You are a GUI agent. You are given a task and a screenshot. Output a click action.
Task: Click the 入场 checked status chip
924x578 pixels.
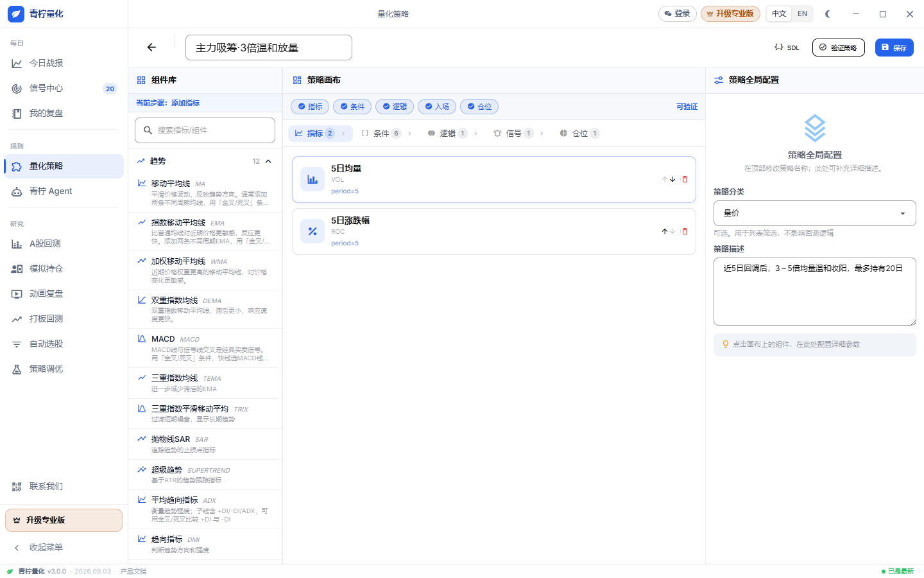click(x=437, y=107)
